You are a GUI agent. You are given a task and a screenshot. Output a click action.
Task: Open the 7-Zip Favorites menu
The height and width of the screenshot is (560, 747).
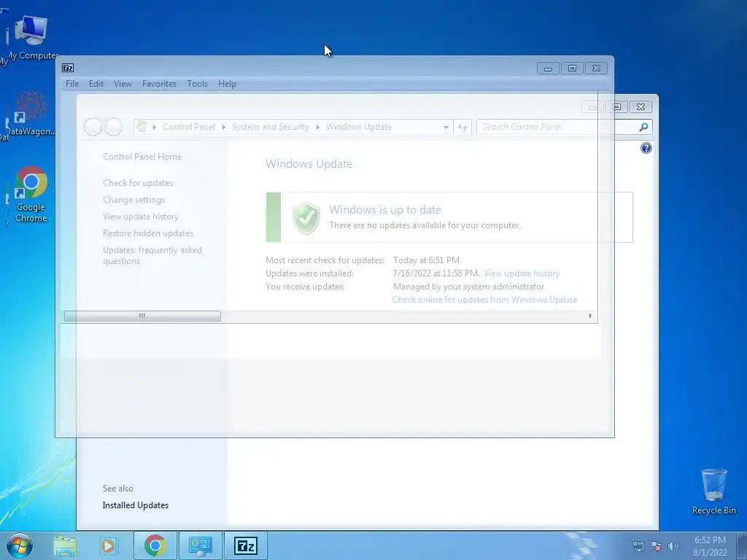click(159, 84)
